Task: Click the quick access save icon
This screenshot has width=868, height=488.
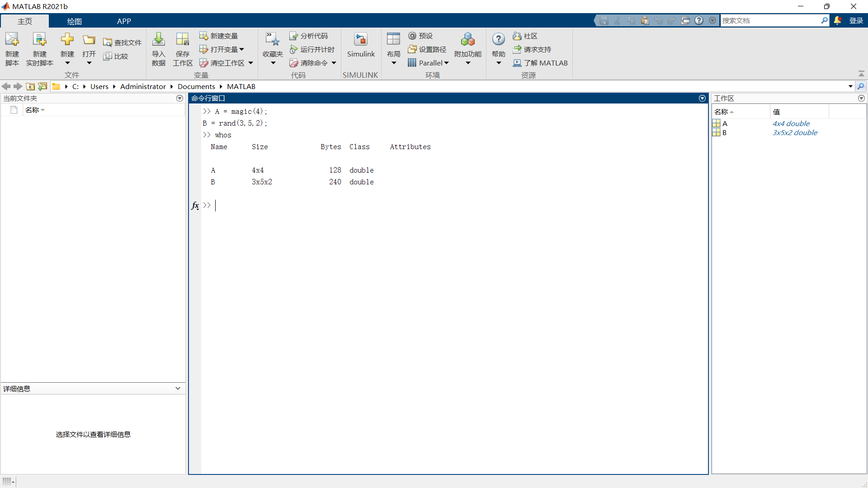Action: [x=604, y=20]
